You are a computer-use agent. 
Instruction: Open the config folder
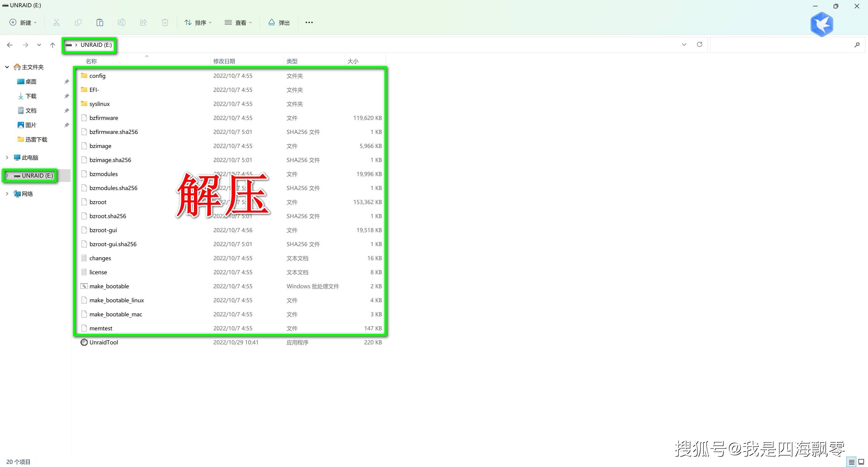tap(97, 76)
